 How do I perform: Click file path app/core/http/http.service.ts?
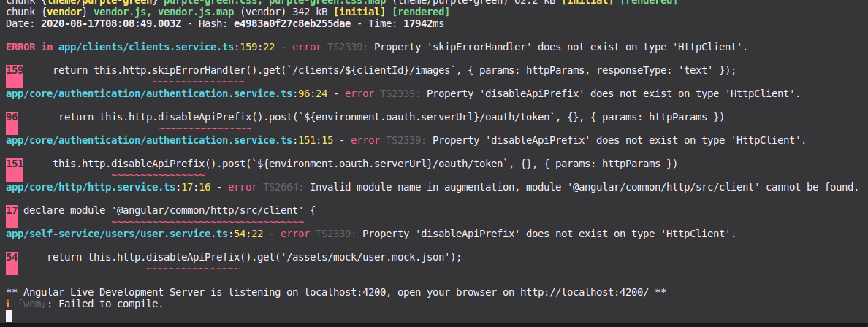pyautogui.click(x=91, y=188)
